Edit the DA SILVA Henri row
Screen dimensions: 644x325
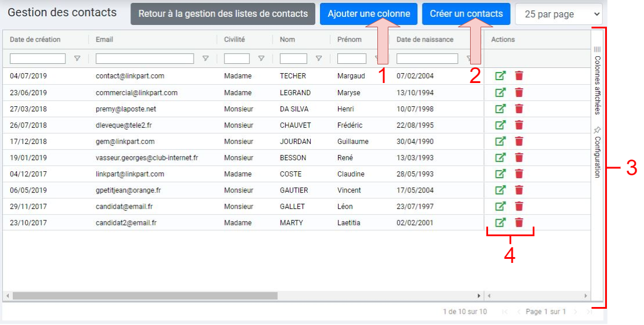click(x=500, y=109)
